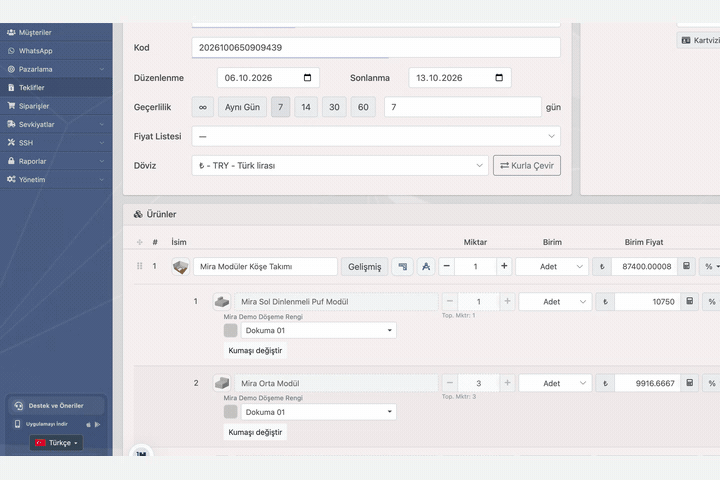
Task: Open the Düzenlenme date calendar icon
Action: click(308, 78)
